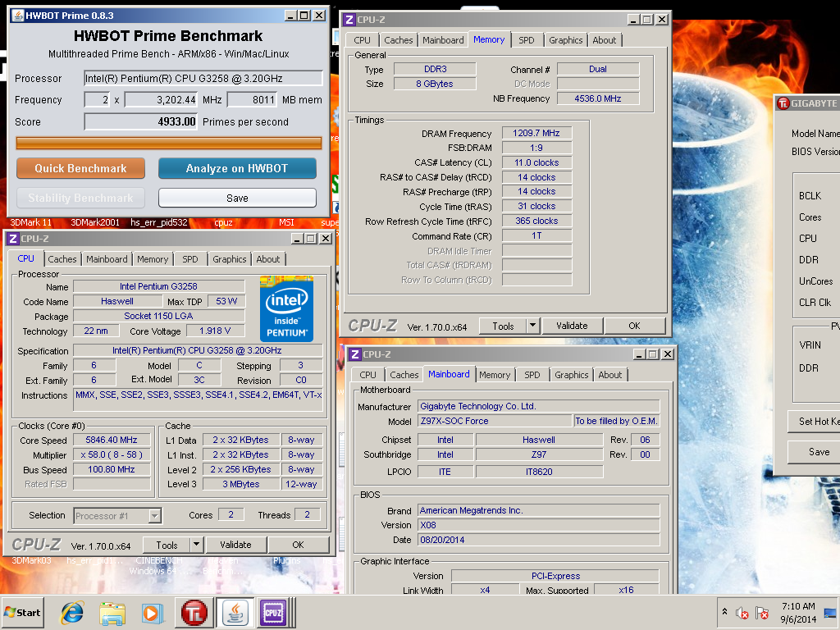Click CPU-Z icon in CPU window title

tap(13, 239)
